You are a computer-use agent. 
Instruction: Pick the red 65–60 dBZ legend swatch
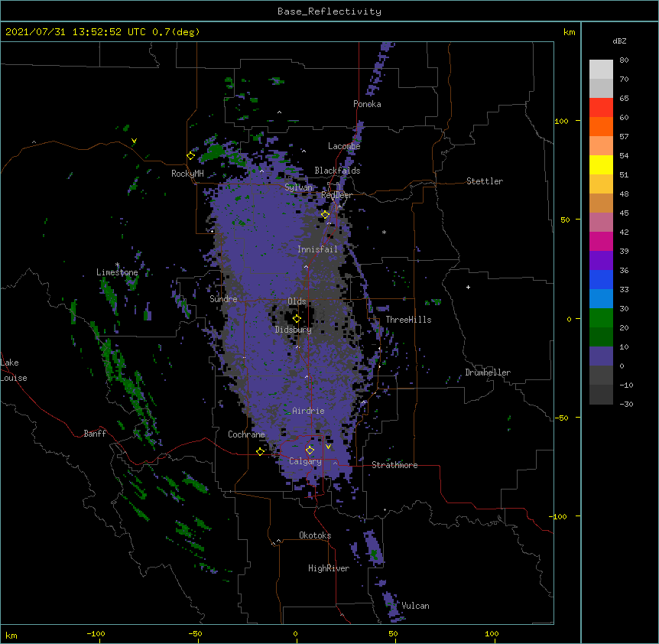click(x=601, y=108)
